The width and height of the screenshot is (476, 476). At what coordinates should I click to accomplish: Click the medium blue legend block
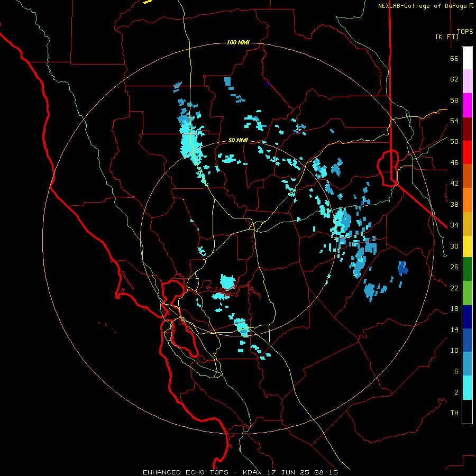[467, 340]
